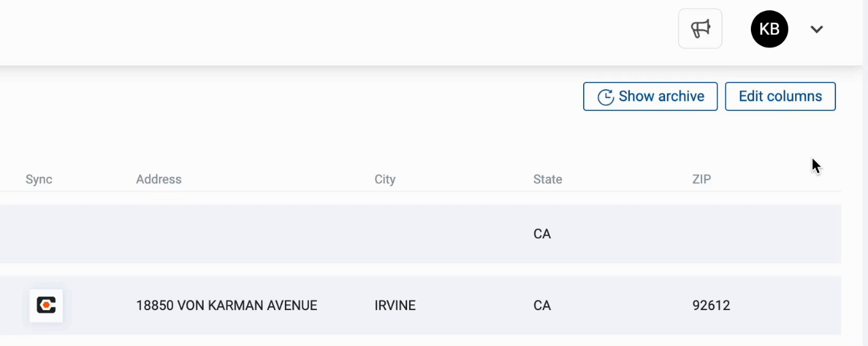Click the City column header
The image size is (868, 346).
[x=385, y=179]
